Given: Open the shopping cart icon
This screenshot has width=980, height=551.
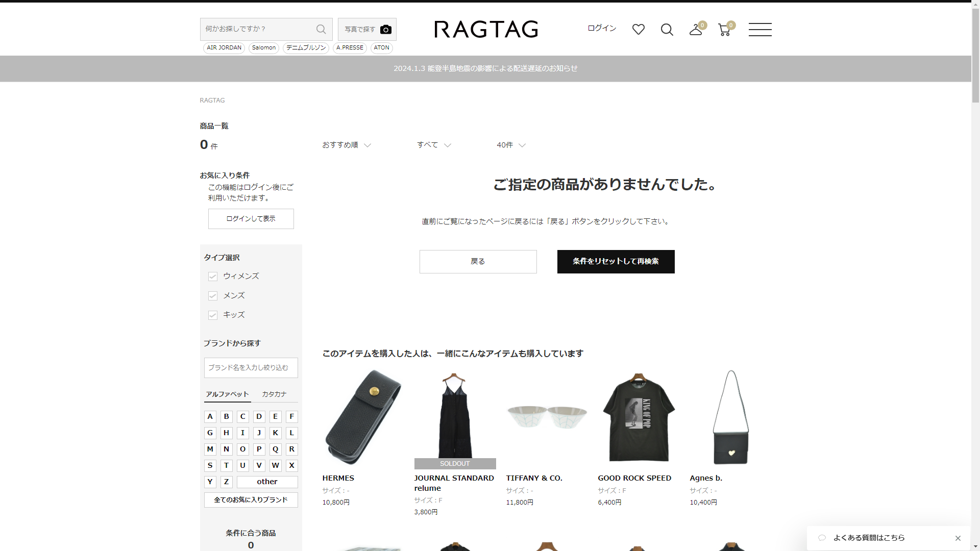Looking at the screenshot, I should [x=724, y=30].
